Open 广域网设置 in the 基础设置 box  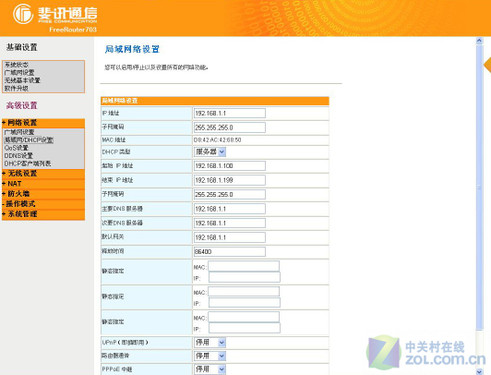19,72
